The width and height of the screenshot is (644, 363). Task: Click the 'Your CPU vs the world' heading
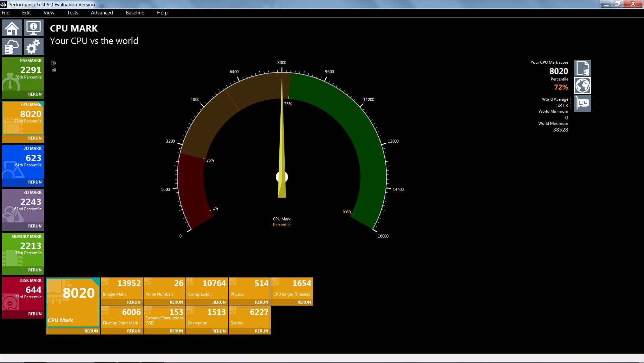click(94, 41)
